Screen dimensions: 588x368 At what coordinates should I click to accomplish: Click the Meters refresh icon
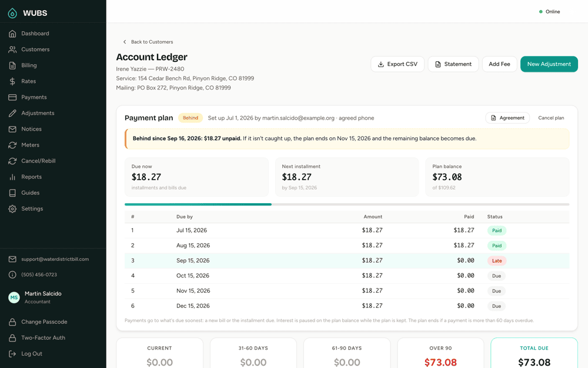click(12, 145)
